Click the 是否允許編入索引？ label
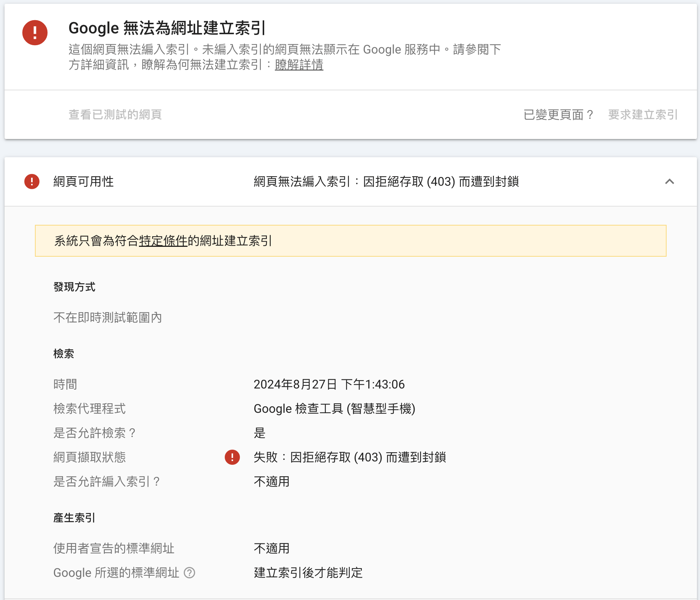The image size is (700, 600). tap(107, 482)
